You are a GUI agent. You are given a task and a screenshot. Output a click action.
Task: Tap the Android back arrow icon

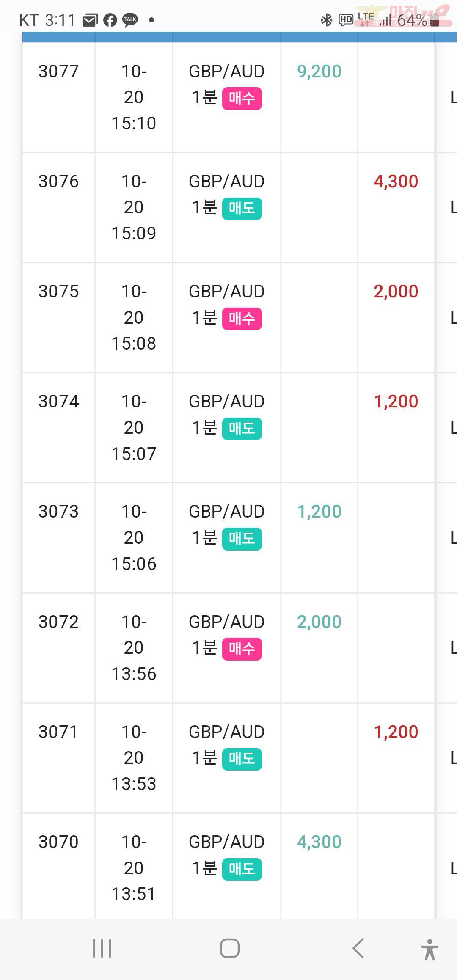358,948
